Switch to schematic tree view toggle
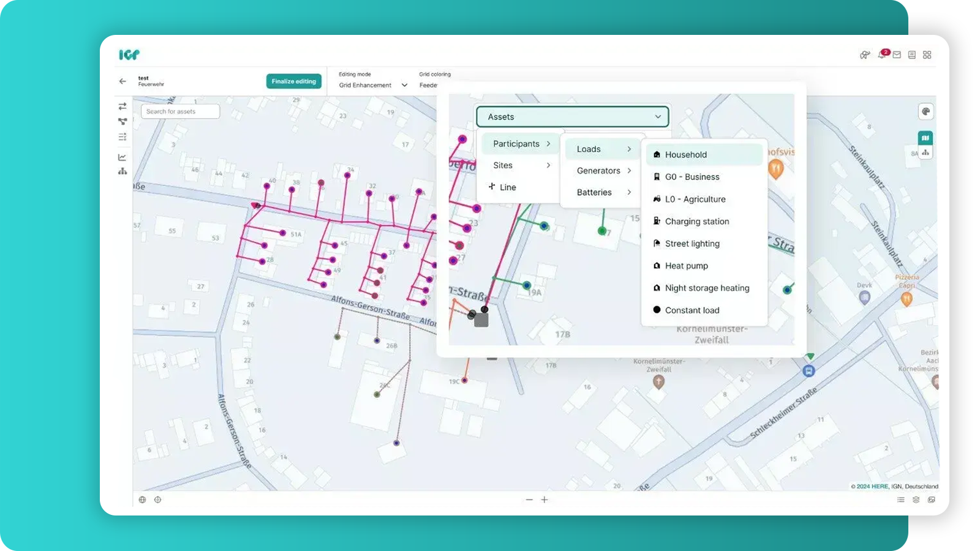980x551 pixels. [925, 152]
